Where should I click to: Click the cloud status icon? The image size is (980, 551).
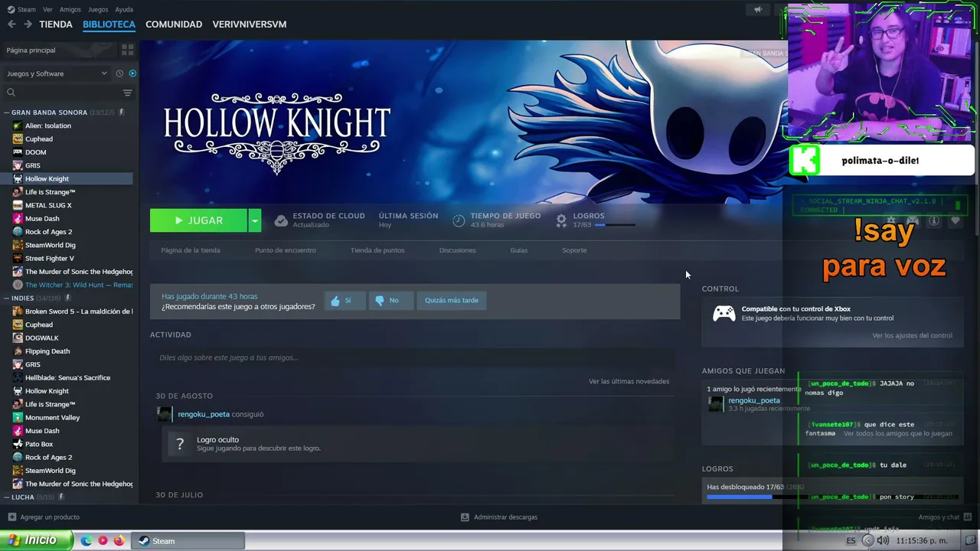(x=281, y=220)
